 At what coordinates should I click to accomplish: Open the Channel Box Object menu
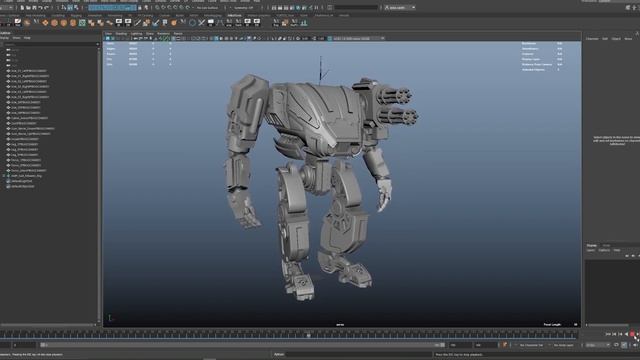pyautogui.click(x=616, y=38)
